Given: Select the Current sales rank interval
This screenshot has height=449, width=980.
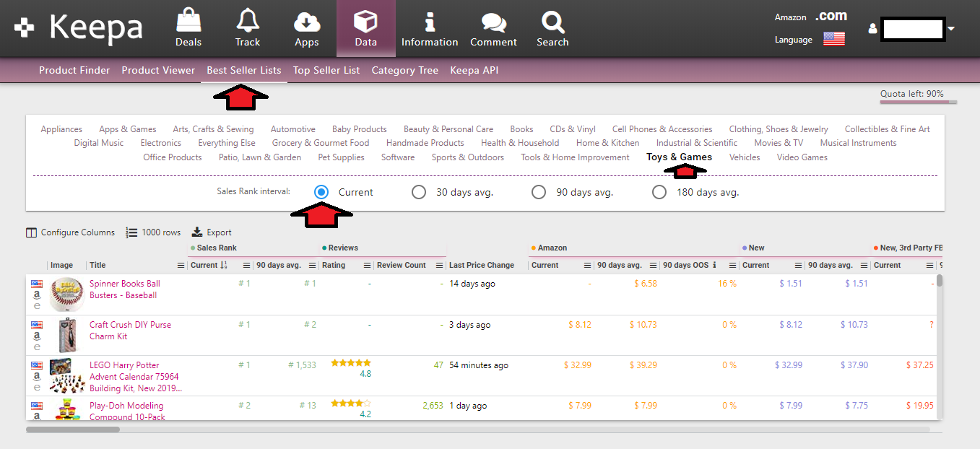Looking at the screenshot, I should point(321,192).
